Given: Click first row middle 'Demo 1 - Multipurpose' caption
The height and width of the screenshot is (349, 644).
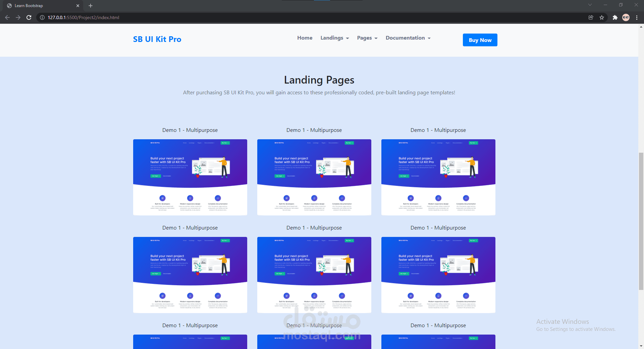Looking at the screenshot, I should [x=314, y=130].
